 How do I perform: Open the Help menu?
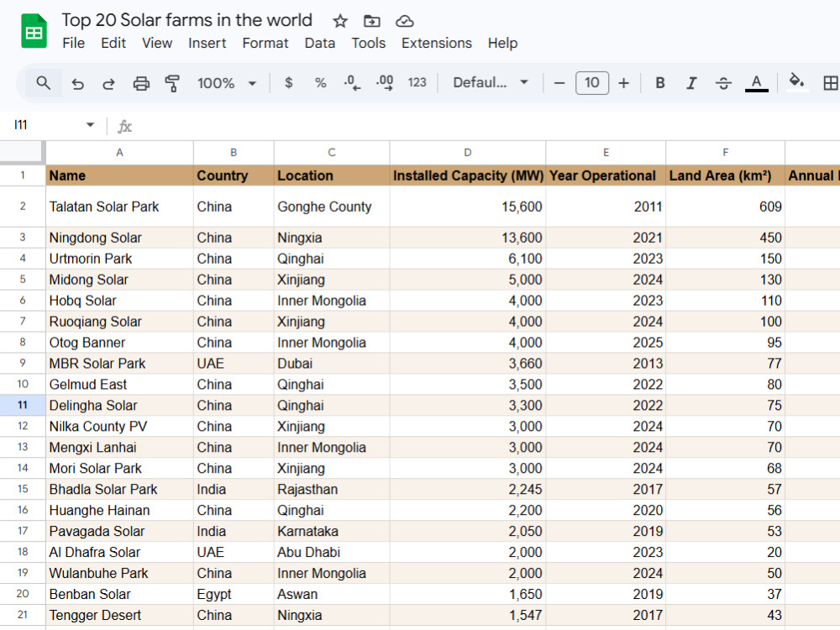coord(502,44)
